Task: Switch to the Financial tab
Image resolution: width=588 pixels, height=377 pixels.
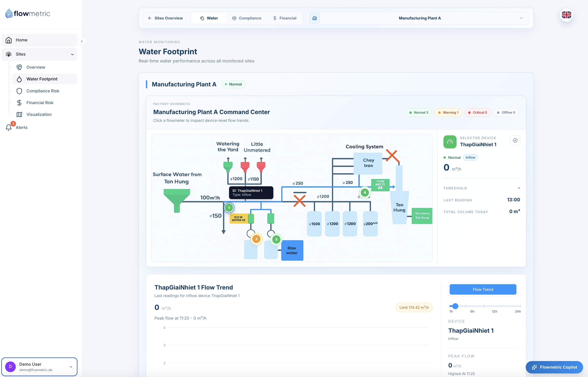Action: coord(284,18)
